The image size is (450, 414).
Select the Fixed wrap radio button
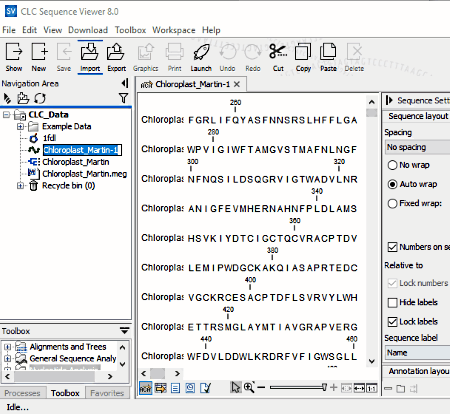point(392,203)
